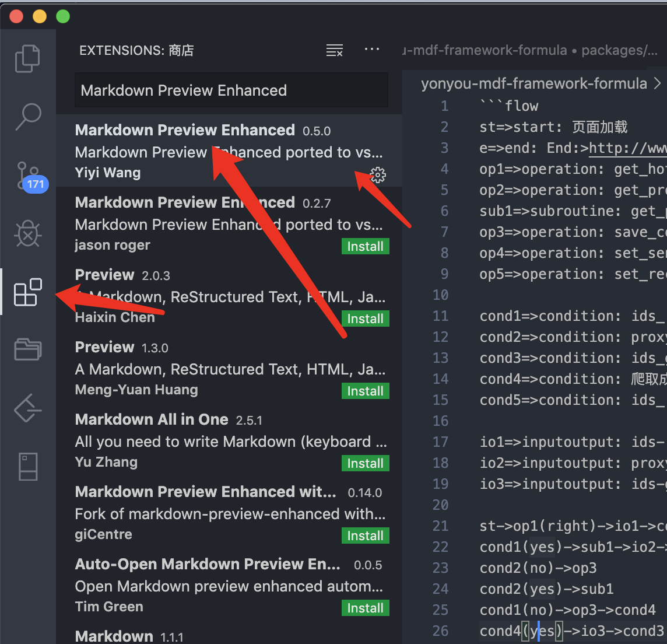Open the Extensions more actions ellipsis
The image size is (667, 644).
372,50
